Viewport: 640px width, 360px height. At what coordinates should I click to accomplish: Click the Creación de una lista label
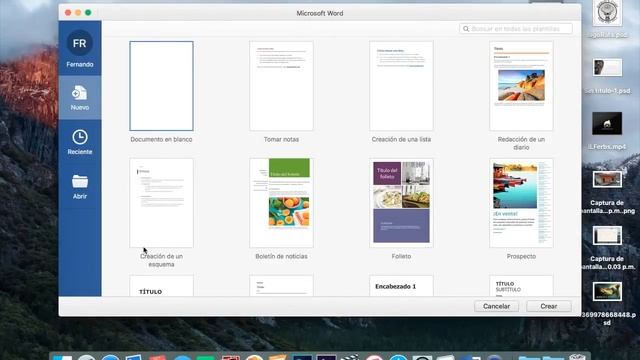coord(401,139)
